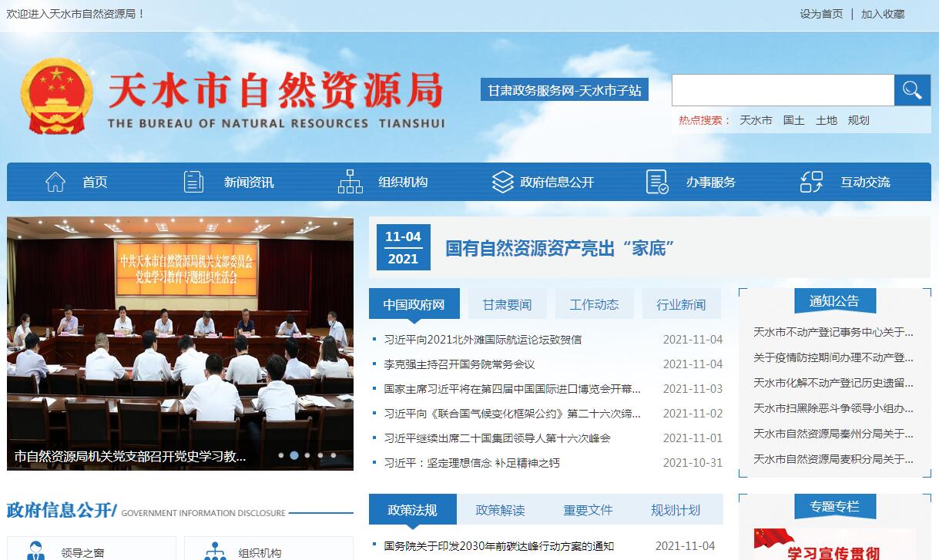Click the stacked layers government info icon
939x560 pixels.
[x=502, y=183]
